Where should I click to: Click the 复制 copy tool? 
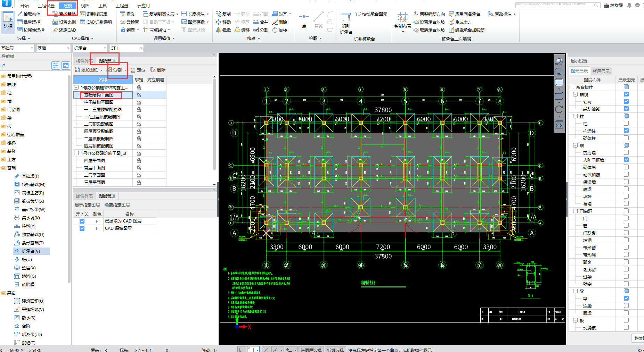tap(223, 14)
